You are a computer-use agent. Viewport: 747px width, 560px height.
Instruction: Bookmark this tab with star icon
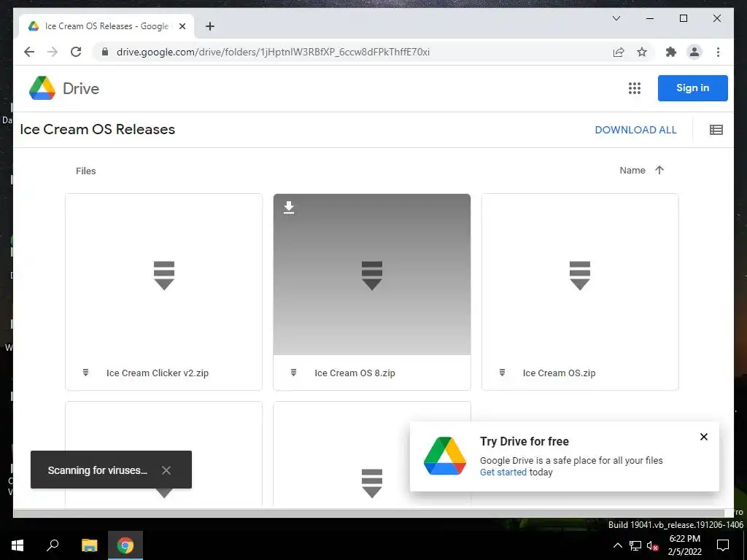click(642, 52)
